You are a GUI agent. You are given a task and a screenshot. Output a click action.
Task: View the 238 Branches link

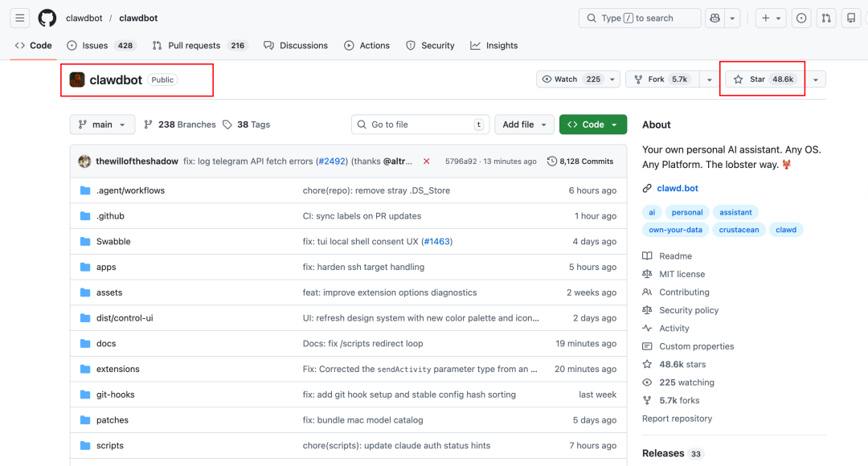180,125
